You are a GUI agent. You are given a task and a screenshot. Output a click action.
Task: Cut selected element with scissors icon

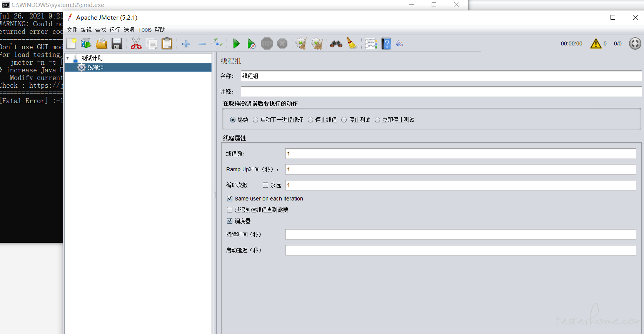[136, 43]
